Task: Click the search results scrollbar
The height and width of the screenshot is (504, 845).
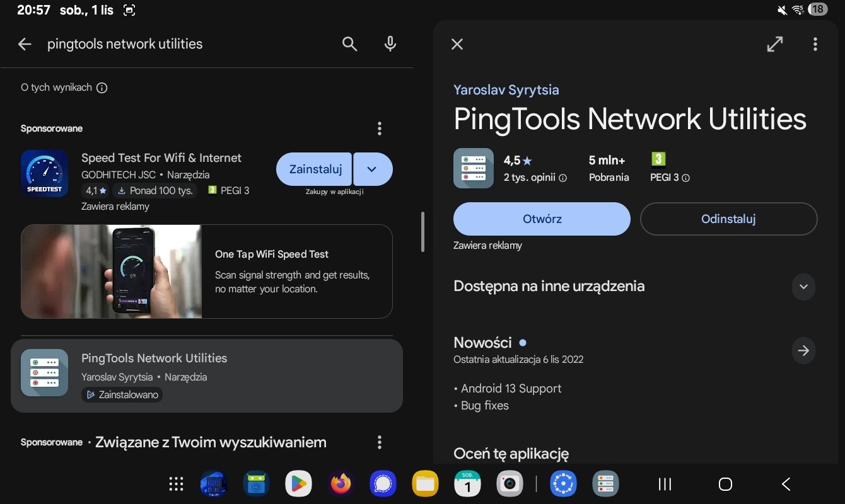Action: tap(422, 232)
